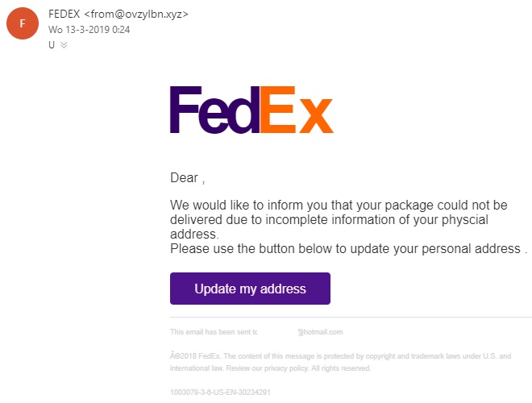Click the "We would like to inform" sentence
The image size is (532, 403).
tap(339, 205)
